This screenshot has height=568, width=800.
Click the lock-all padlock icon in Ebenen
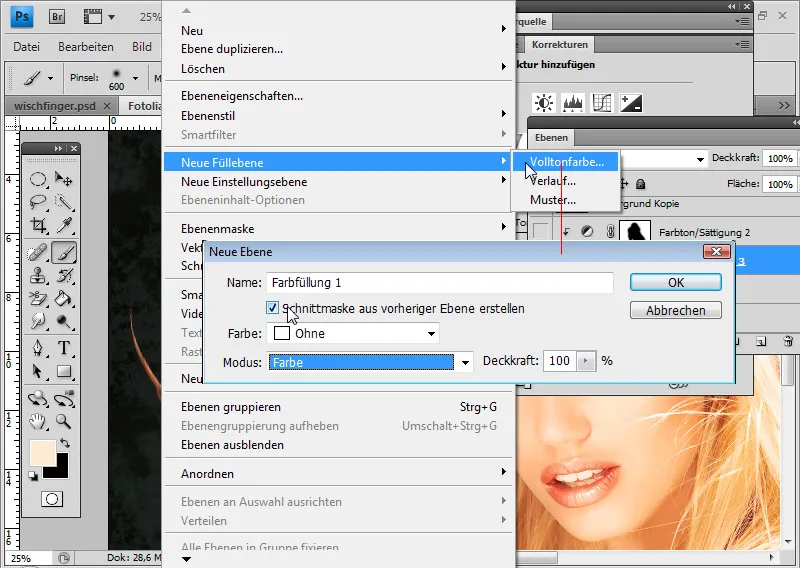641,184
